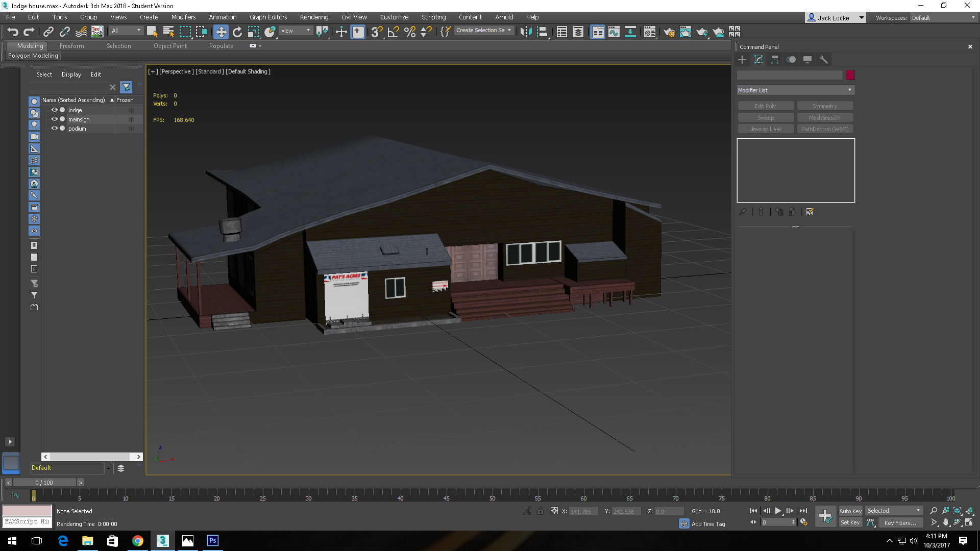Image resolution: width=980 pixels, height=551 pixels.
Task: Open the Select by Name dialog
Action: pyautogui.click(x=168, y=32)
